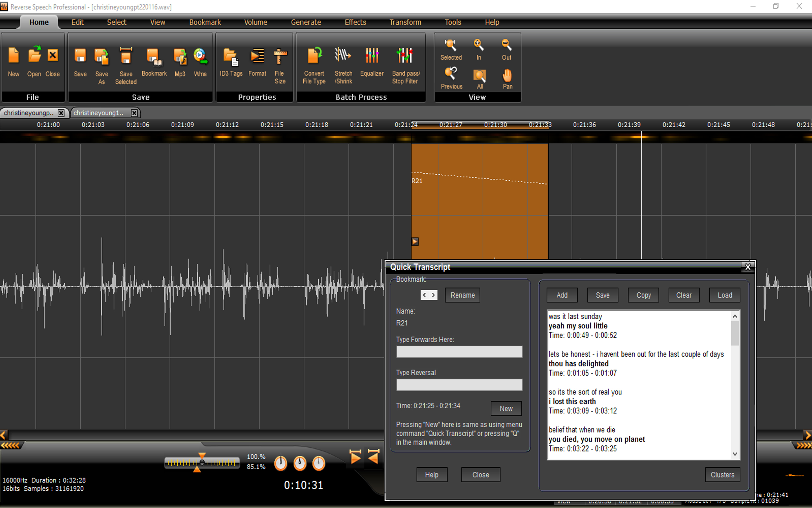Click the first round control knob

tap(281, 463)
